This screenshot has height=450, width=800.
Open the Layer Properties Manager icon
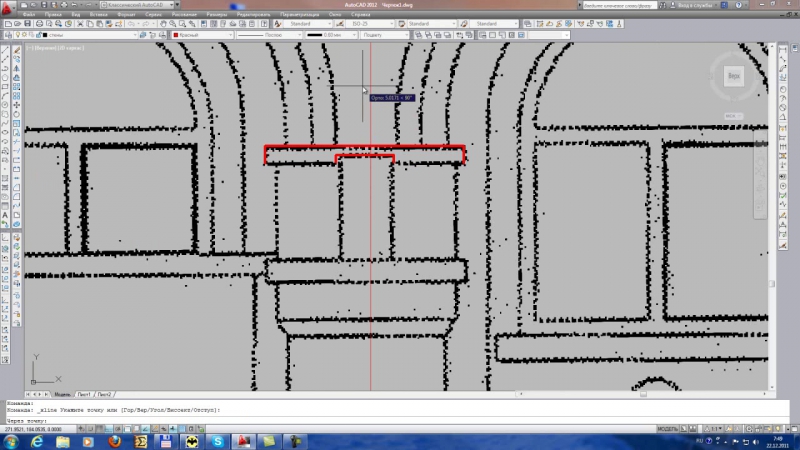pos(7,35)
